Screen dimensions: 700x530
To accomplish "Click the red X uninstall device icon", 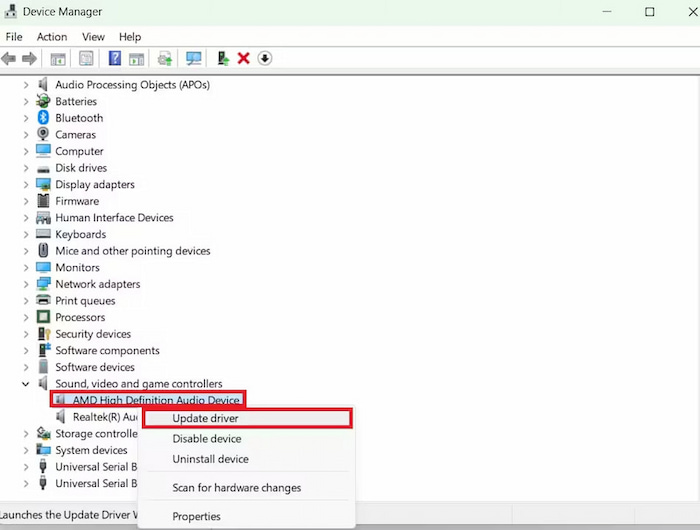I will [243, 58].
